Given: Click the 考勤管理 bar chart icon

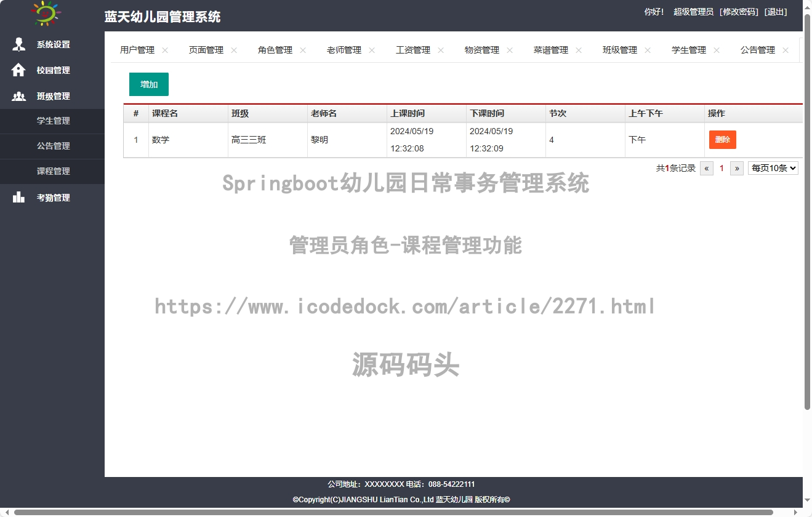Looking at the screenshot, I should coord(19,197).
